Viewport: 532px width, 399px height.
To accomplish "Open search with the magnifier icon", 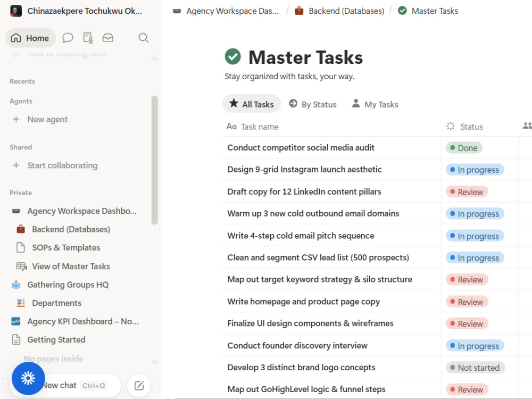I will click(144, 38).
